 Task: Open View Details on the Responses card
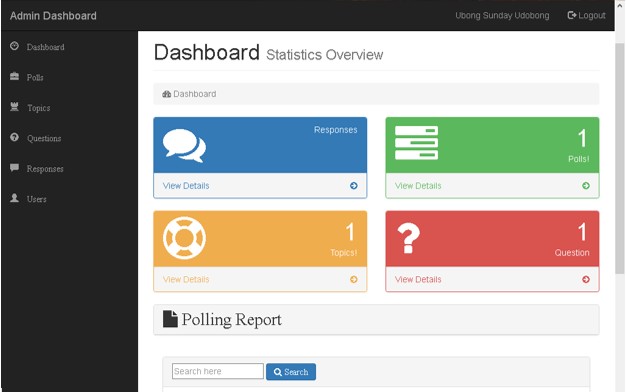coord(186,186)
